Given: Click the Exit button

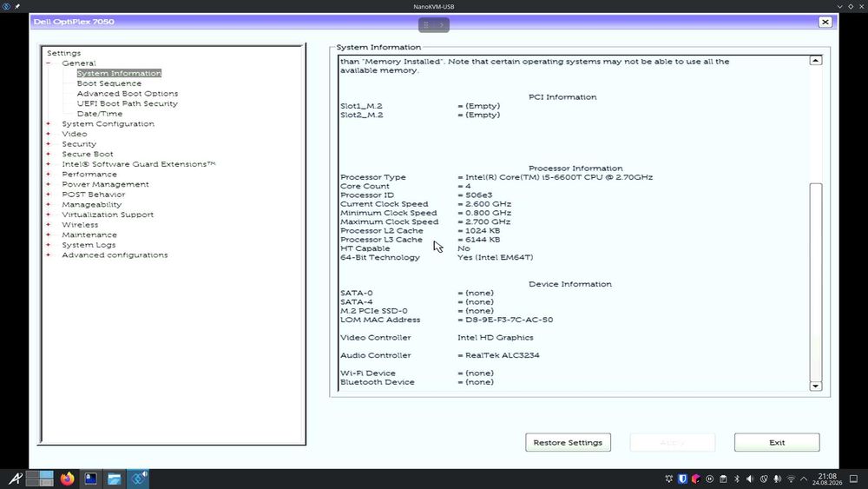Looking at the screenshot, I should coord(777,442).
